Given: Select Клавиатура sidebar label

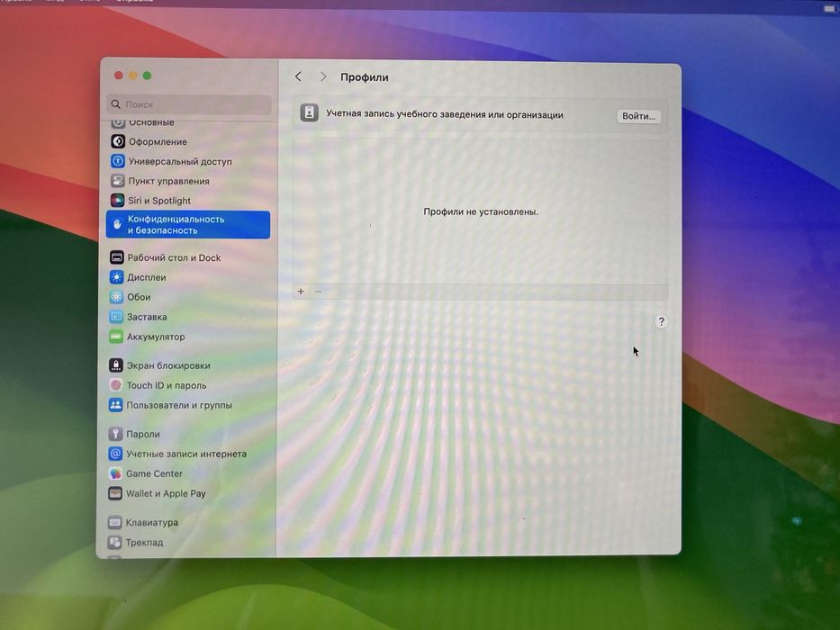Looking at the screenshot, I should click(x=151, y=522).
